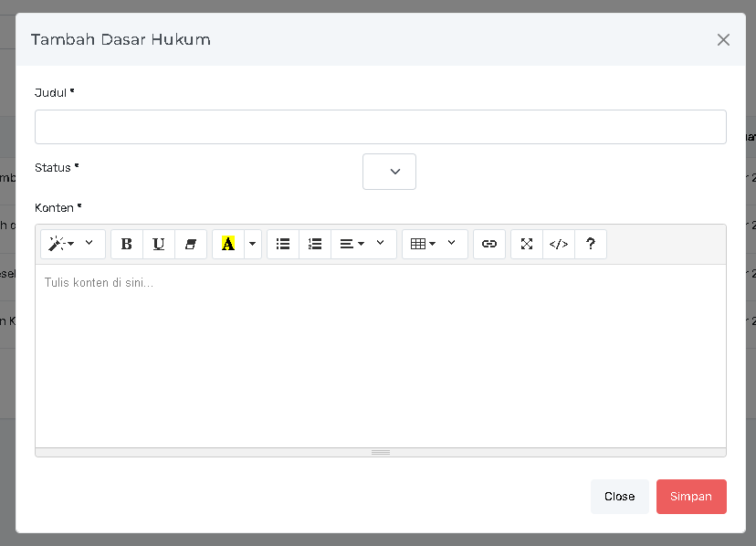Screen dimensions: 756x546
Task: Open the paragraph alignment dropdown
Action: (x=363, y=245)
